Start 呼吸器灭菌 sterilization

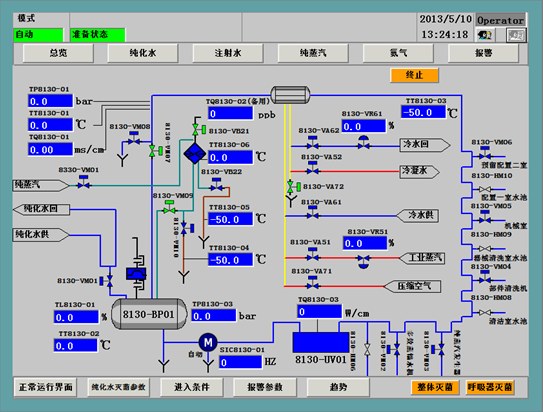tap(490, 387)
